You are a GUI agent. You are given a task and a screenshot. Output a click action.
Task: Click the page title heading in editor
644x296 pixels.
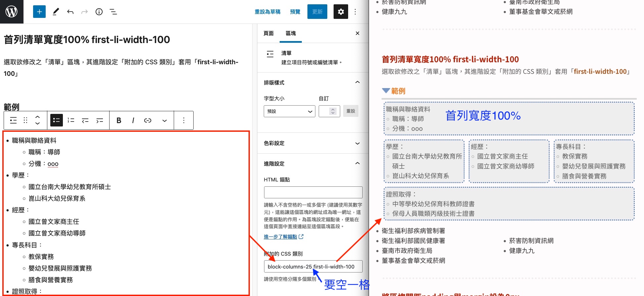click(x=87, y=40)
